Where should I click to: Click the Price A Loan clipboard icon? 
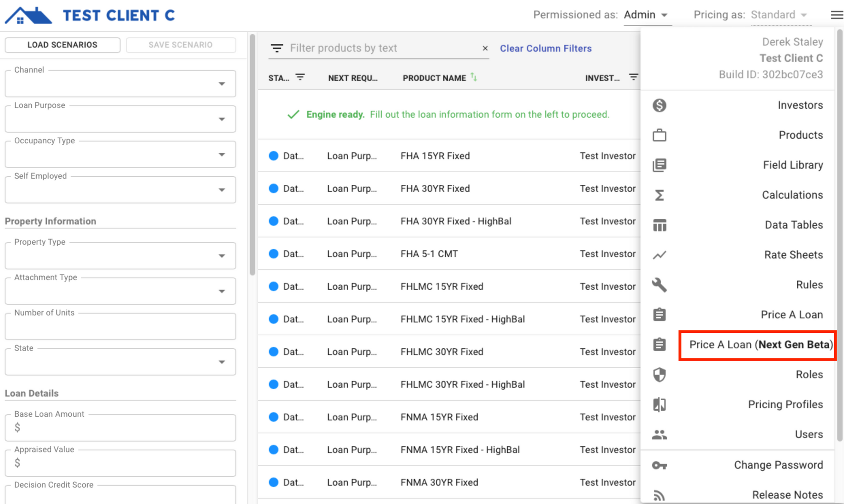click(x=659, y=315)
